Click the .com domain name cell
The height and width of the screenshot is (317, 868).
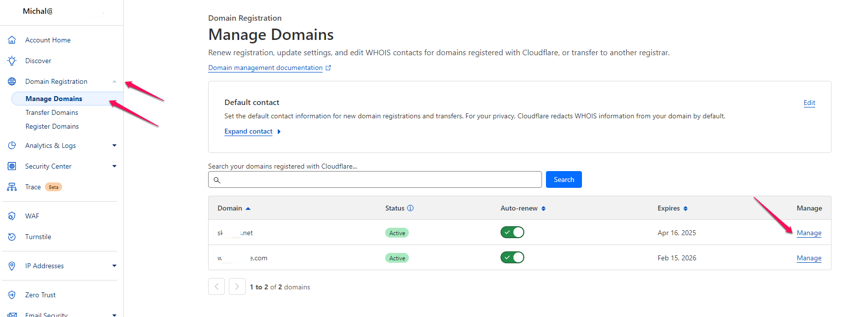coord(242,258)
